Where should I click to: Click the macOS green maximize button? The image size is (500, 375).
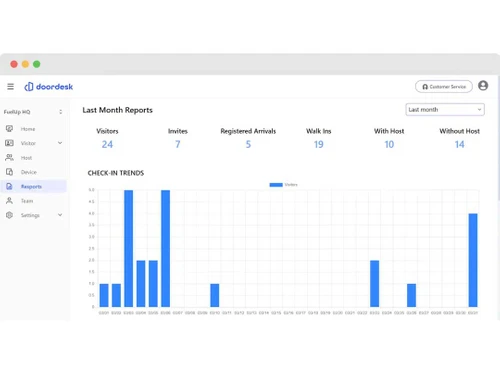[37, 64]
